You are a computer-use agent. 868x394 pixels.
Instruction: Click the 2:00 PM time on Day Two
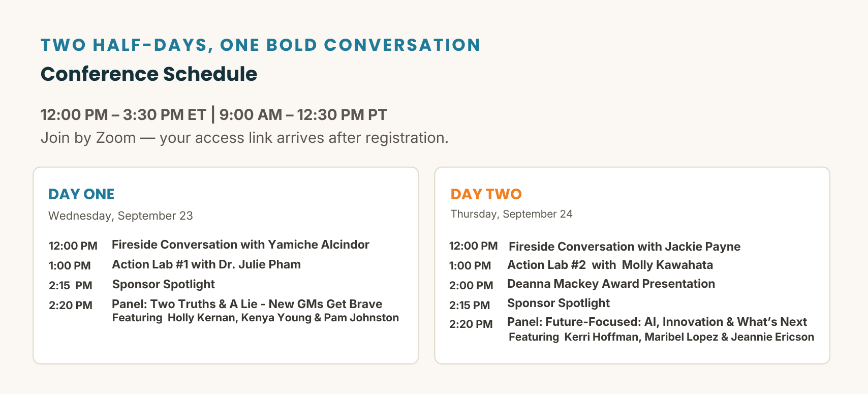(471, 286)
